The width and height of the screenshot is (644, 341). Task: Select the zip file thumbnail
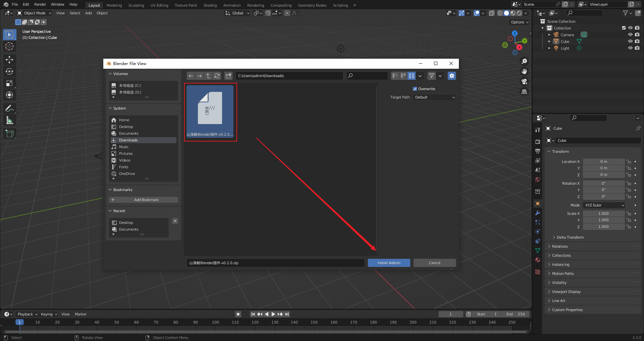point(210,112)
